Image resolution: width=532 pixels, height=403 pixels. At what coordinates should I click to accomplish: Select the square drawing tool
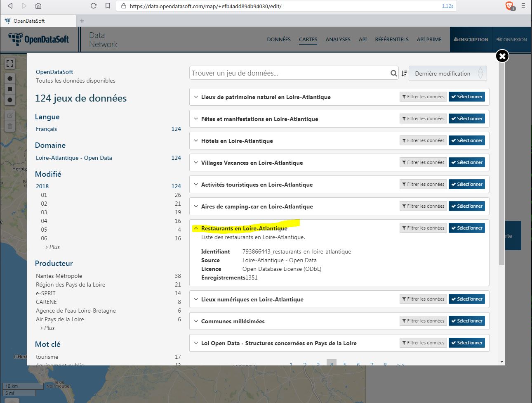(10, 89)
